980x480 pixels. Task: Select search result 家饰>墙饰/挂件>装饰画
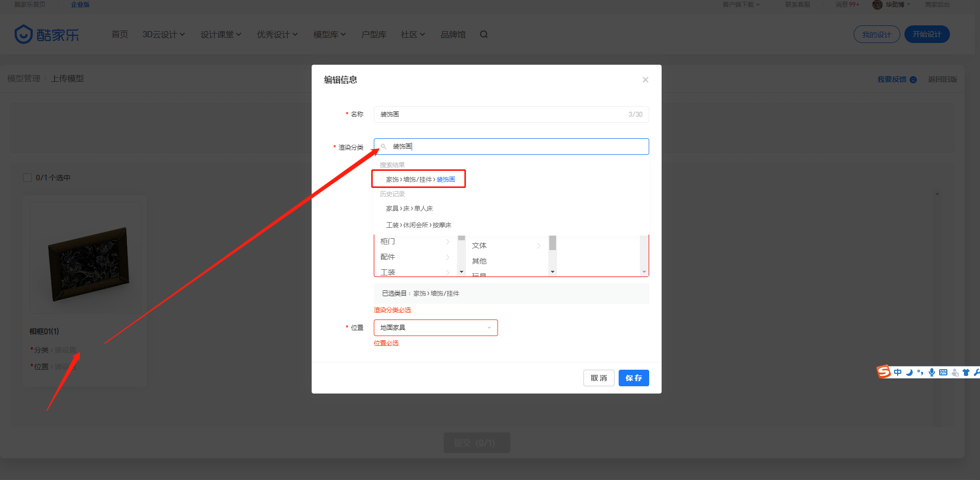pos(420,179)
